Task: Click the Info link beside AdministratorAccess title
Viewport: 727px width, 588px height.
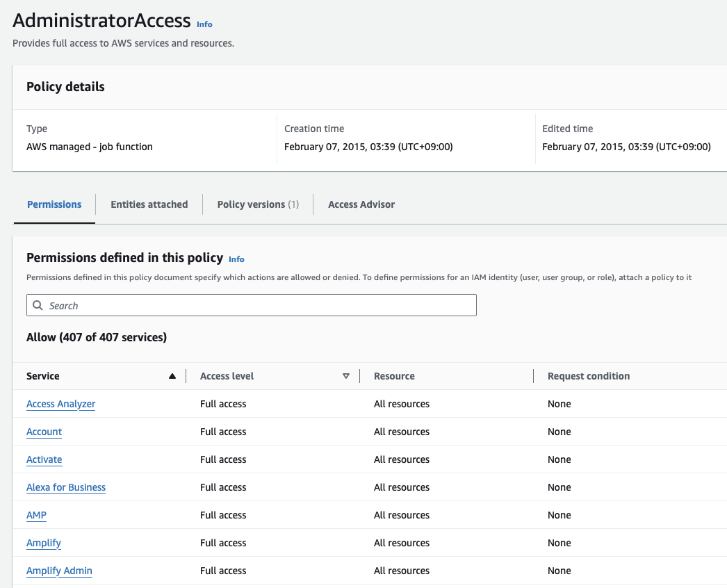Action: (x=204, y=24)
